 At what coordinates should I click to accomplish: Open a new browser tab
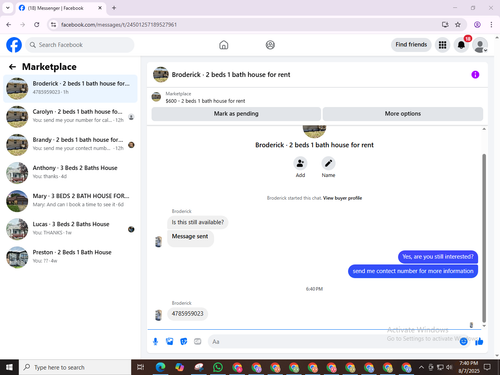click(114, 8)
